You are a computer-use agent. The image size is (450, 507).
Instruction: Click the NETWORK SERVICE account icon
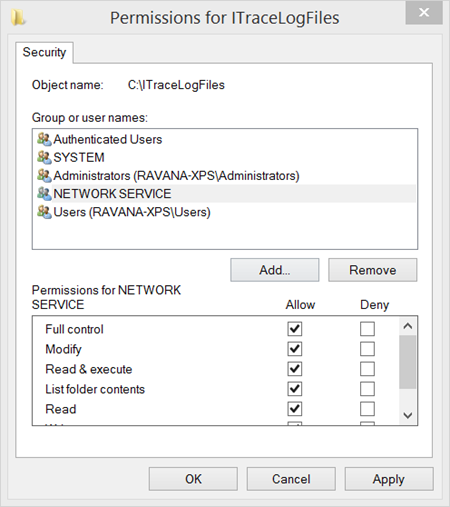tap(44, 194)
